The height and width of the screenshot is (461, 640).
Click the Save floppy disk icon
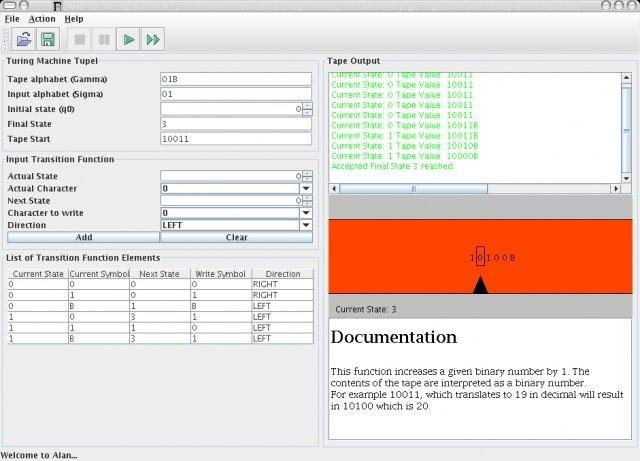click(x=47, y=39)
